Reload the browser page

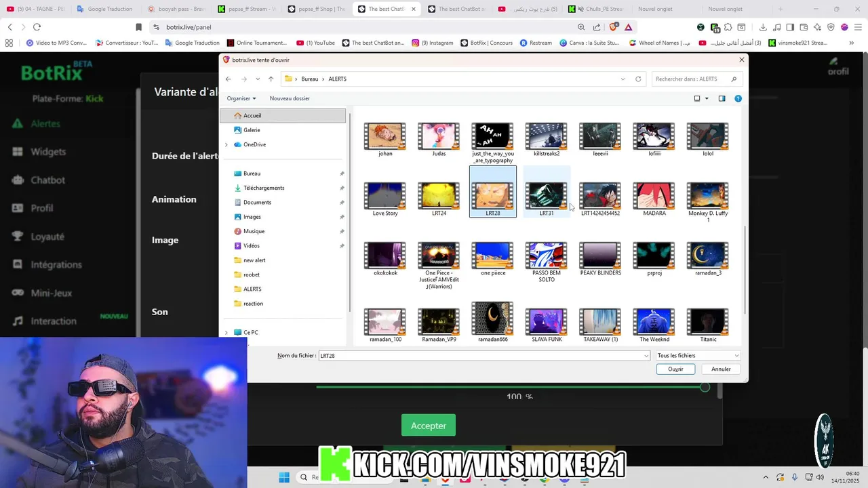tap(37, 27)
